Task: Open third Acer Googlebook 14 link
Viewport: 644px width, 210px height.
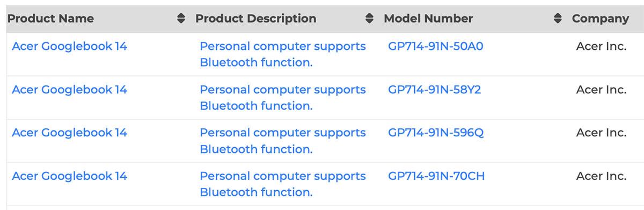Action: pos(69,133)
